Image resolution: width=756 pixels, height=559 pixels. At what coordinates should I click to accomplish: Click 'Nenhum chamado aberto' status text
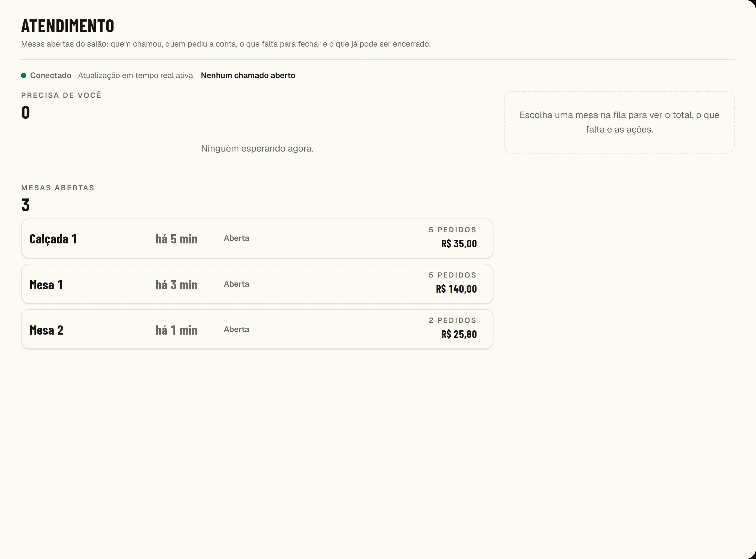248,75
